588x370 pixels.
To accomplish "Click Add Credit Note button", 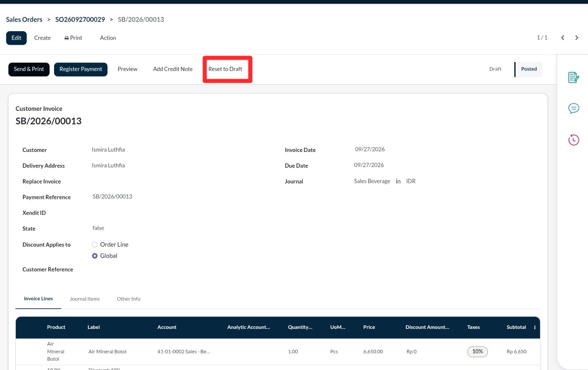I will (x=173, y=69).
